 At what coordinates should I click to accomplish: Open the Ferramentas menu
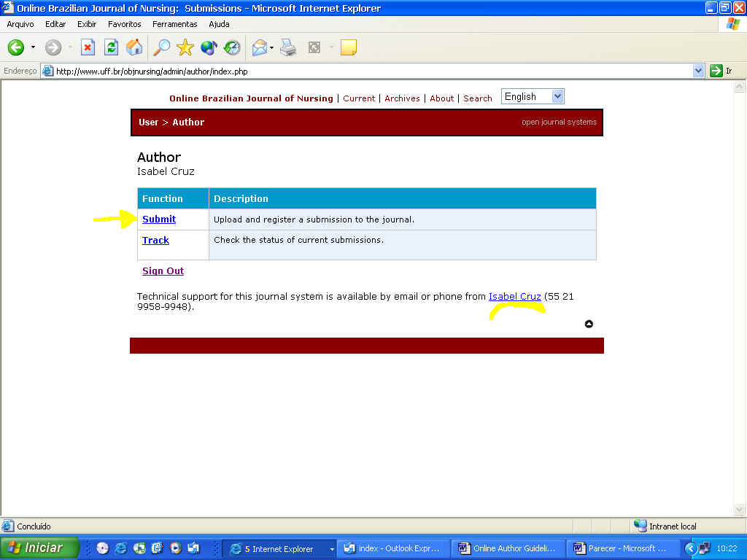[175, 24]
